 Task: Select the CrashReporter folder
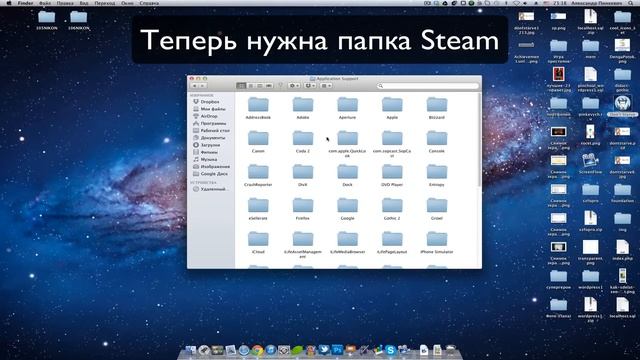258,175
